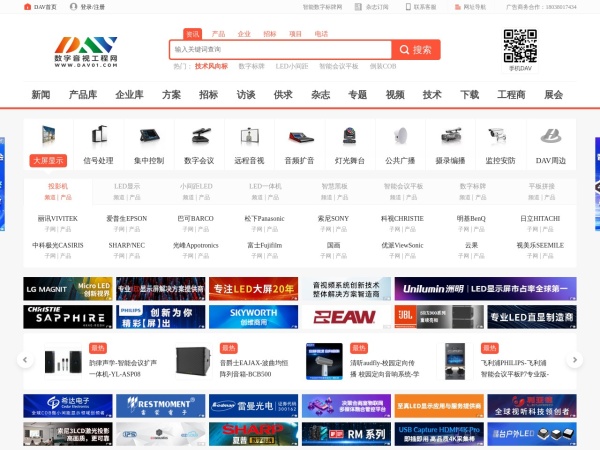Switch search type to 电话
The height and width of the screenshot is (450, 600).
pos(321,34)
